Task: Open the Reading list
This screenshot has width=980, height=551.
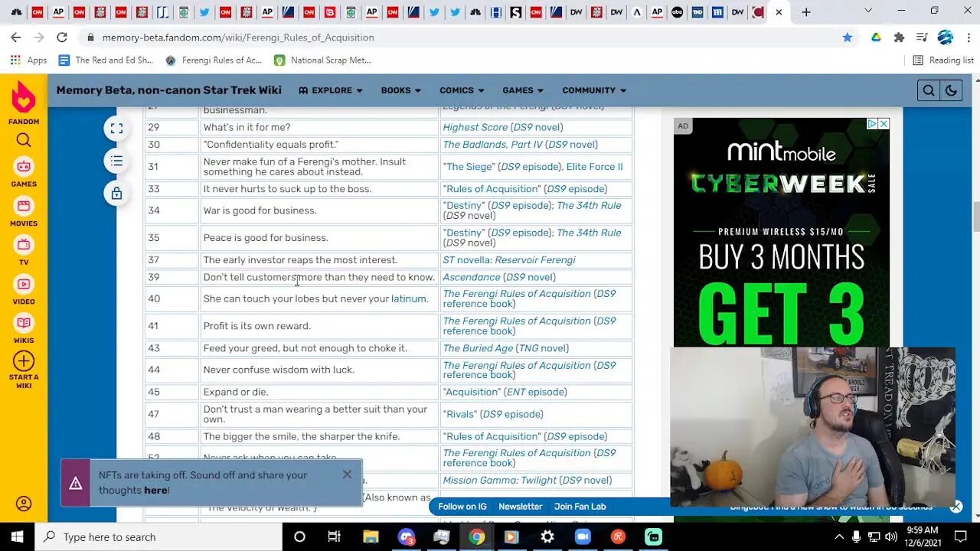Action: coord(943,60)
